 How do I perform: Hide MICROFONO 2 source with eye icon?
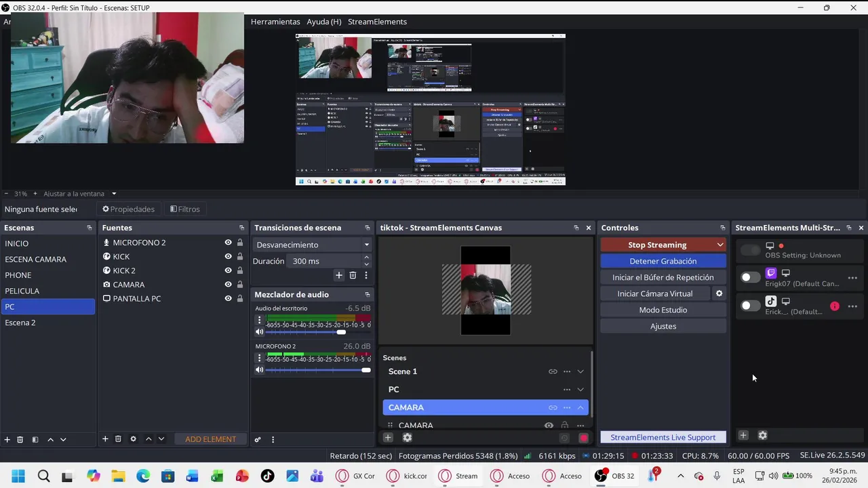pos(228,243)
